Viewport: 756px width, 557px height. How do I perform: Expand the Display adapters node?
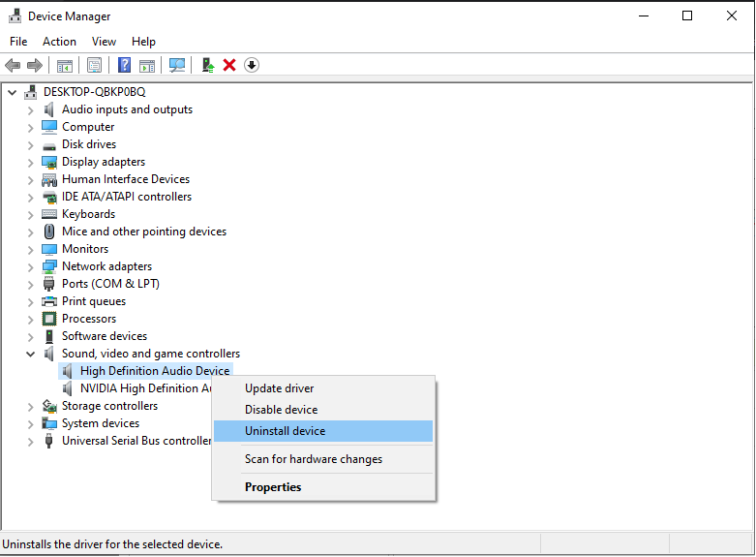(x=30, y=162)
